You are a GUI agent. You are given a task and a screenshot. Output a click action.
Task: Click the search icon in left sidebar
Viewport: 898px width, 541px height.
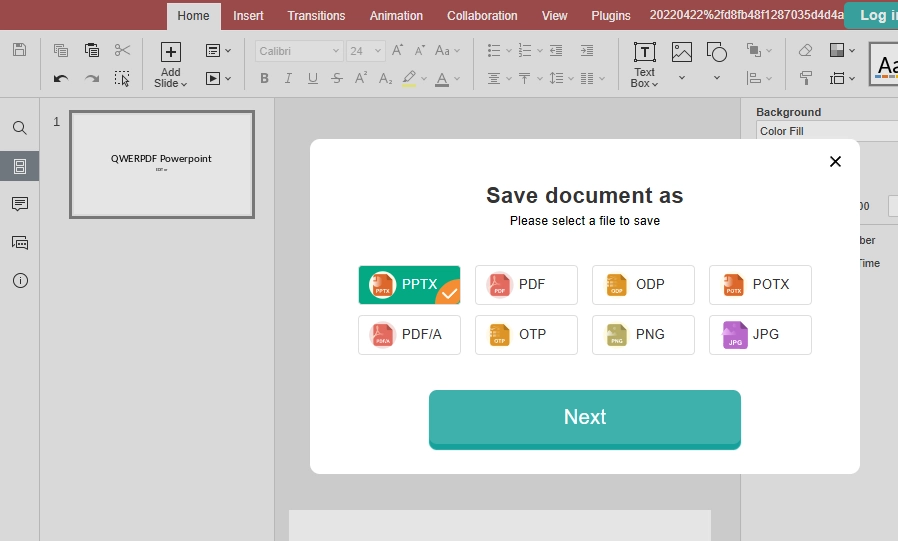click(19, 128)
